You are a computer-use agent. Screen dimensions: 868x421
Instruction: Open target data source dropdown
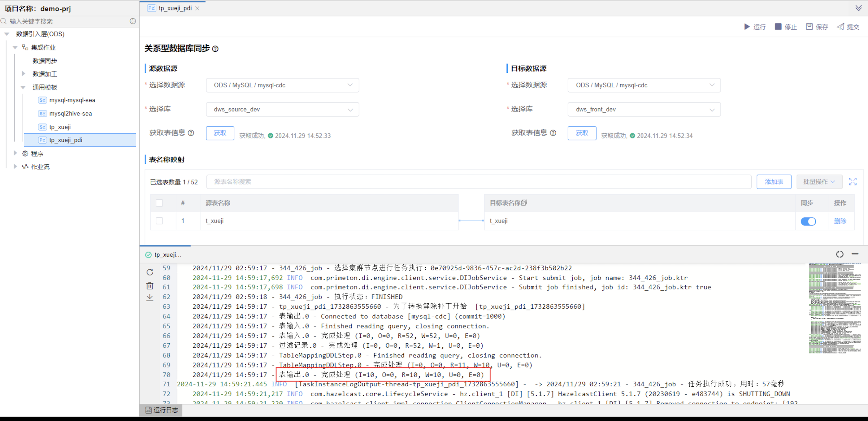click(644, 85)
